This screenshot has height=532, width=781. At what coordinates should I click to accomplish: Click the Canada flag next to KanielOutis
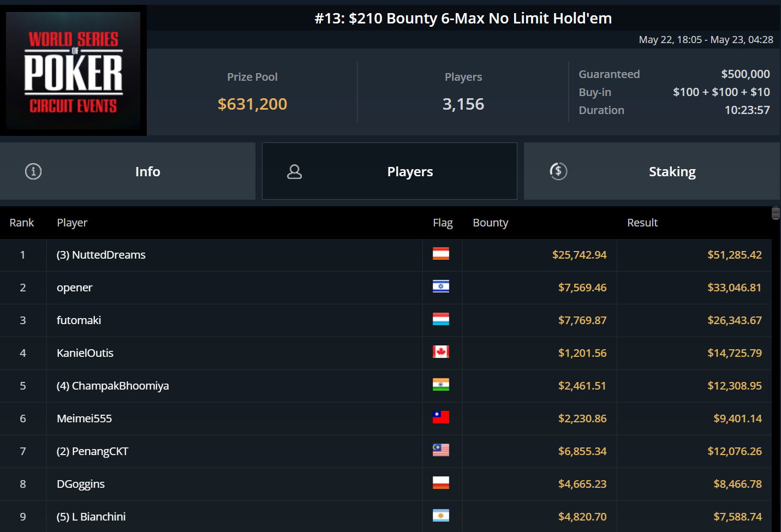click(x=441, y=352)
